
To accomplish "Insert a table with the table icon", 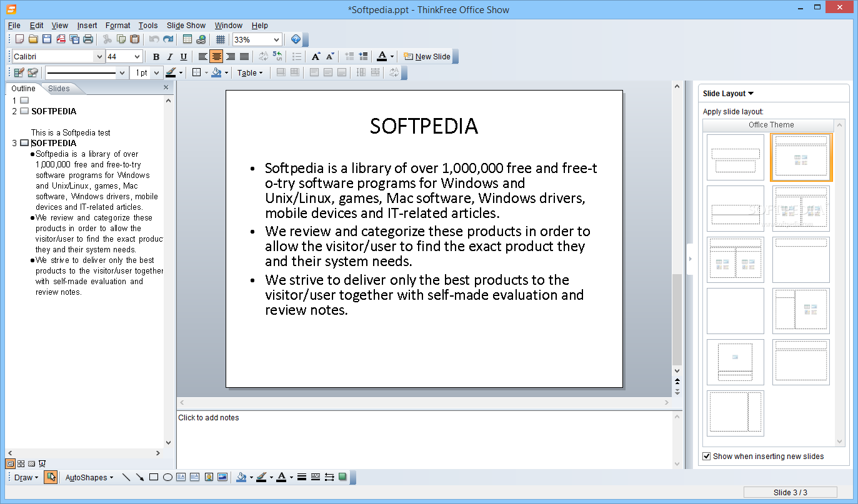I will (187, 39).
